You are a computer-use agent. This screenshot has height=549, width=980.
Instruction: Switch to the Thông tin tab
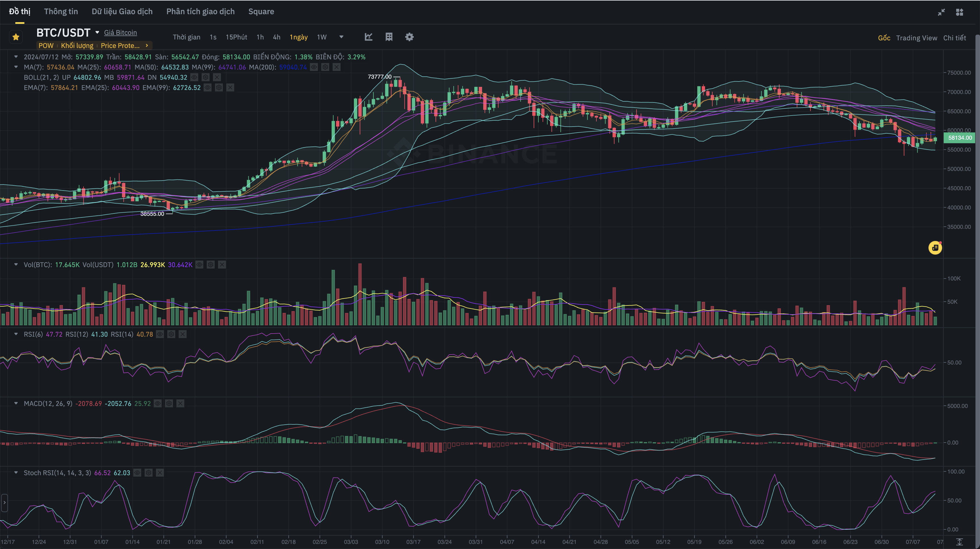pyautogui.click(x=61, y=11)
